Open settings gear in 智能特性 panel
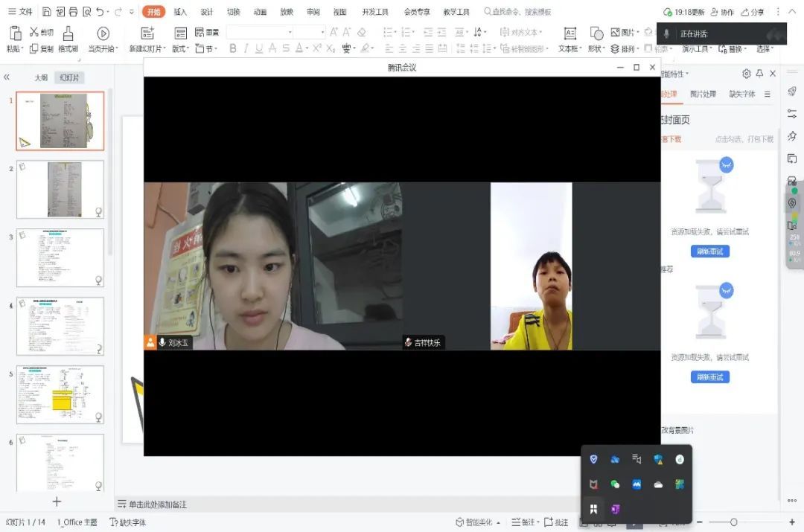The height and width of the screenshot is (532, 804). (x=747, y=74)
